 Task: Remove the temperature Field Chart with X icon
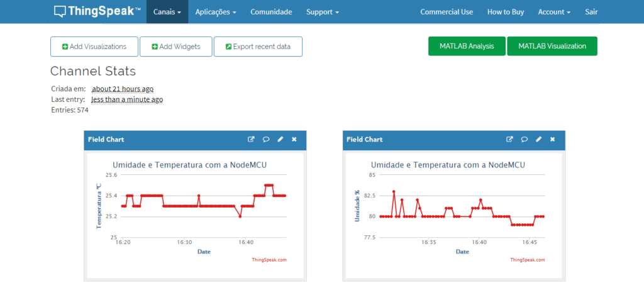294,139
